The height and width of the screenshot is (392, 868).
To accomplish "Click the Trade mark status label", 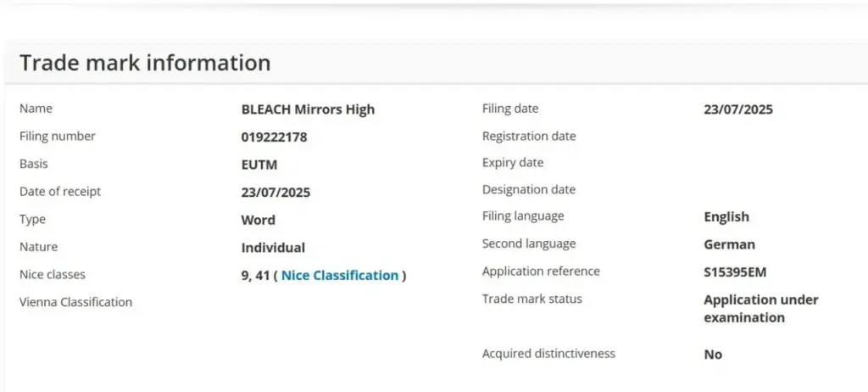I will point(531,299).
